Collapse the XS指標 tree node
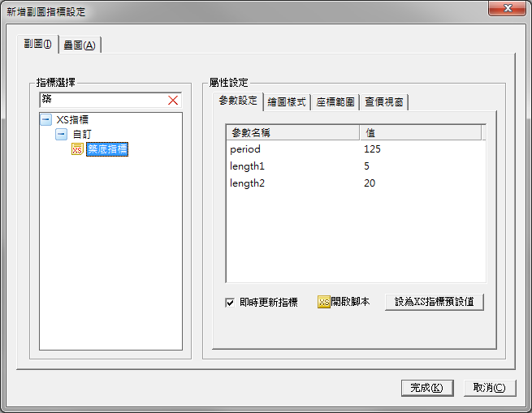 (x=45, y=119)
